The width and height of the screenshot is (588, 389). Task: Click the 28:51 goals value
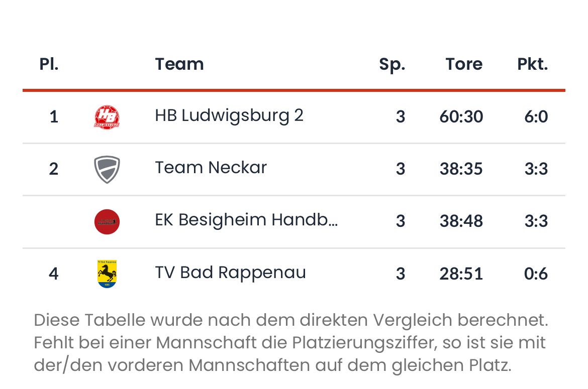(x=461, y=274)
